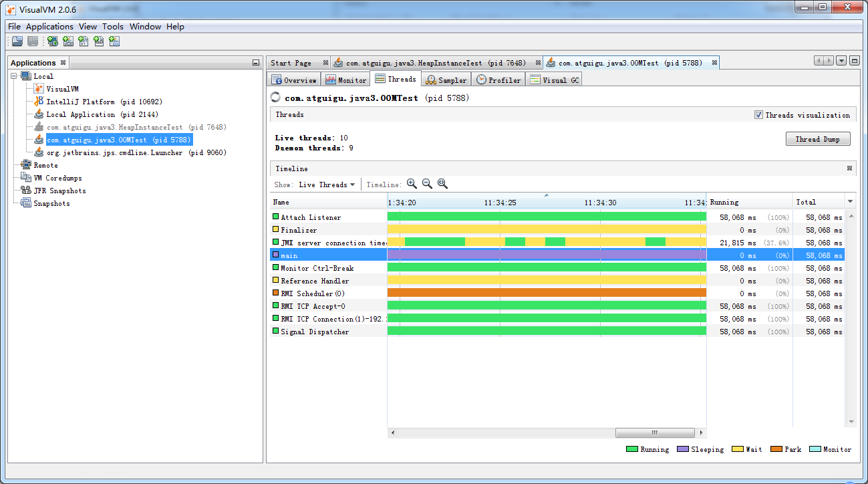Click the Local computer node icon
The height and width of the screenshot is (484, 868).
pyautogui.click(x=26, y=76)
